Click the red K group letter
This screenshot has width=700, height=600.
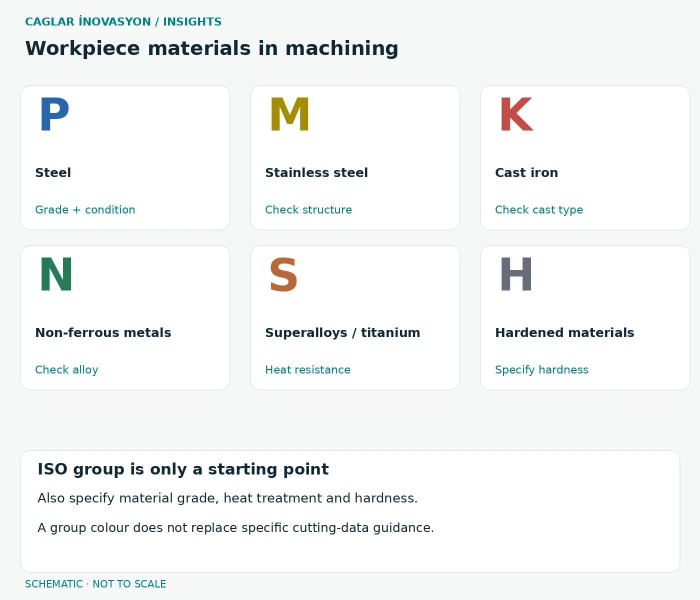click(516, 115)
